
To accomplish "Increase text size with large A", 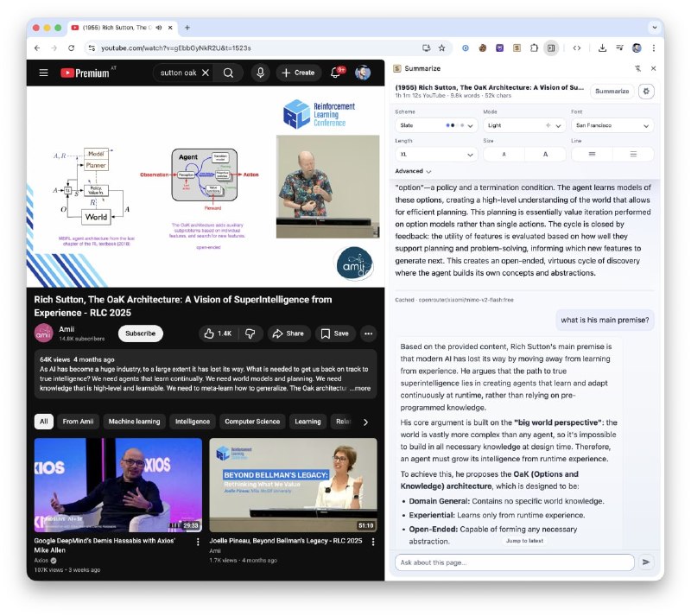I will 545,155.
